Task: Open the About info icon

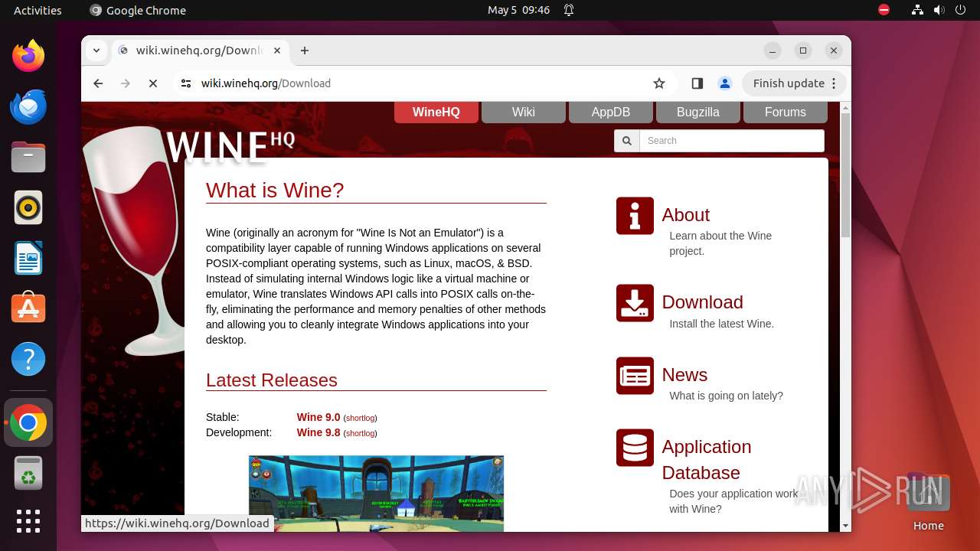Action: coord(635,216)
